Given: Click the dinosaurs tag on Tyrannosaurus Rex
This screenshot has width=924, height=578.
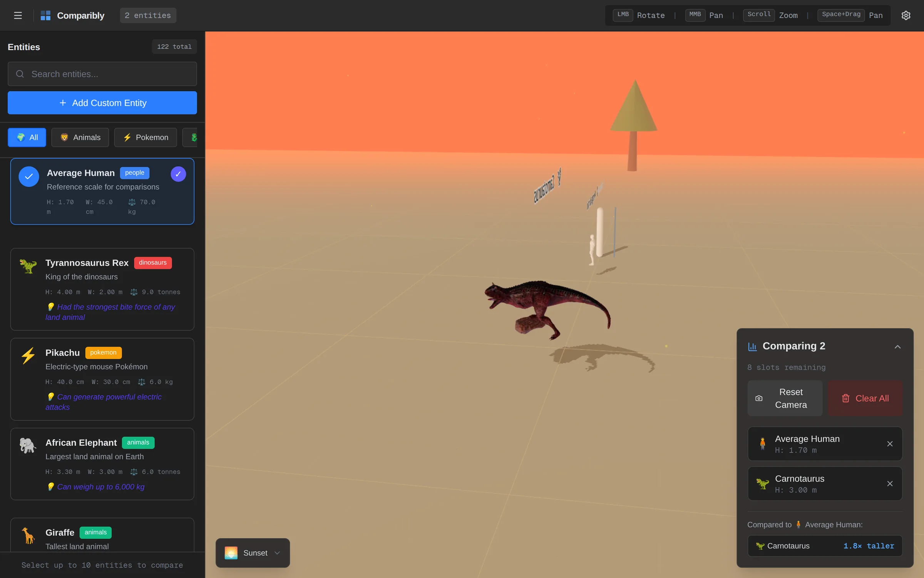Looking at the screenshot, I should (153, 263).
